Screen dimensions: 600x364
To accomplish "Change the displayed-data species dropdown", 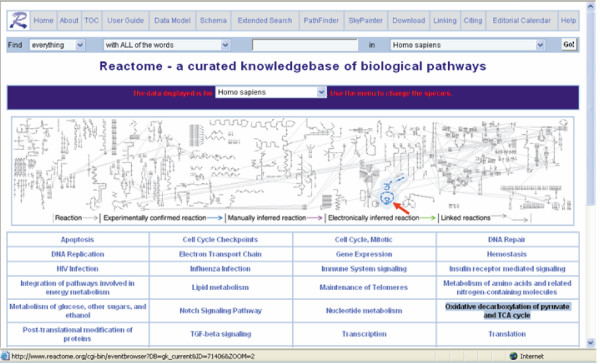I will click(x=271, y=92).
